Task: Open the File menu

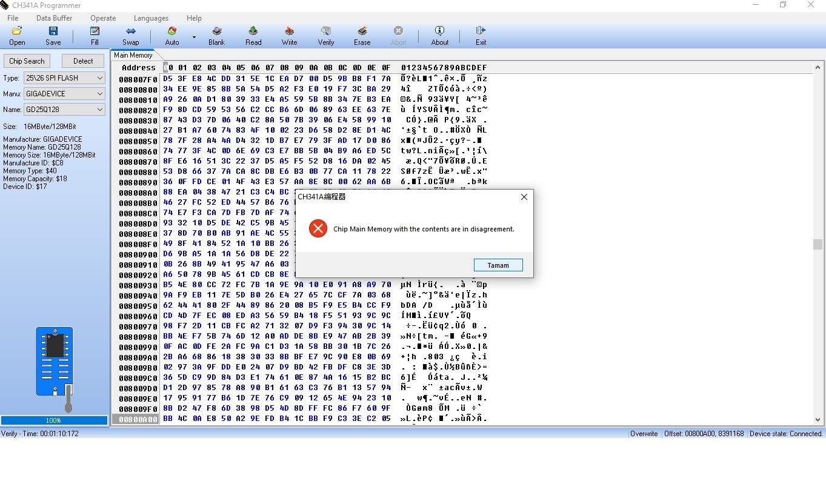Action: 13,18
